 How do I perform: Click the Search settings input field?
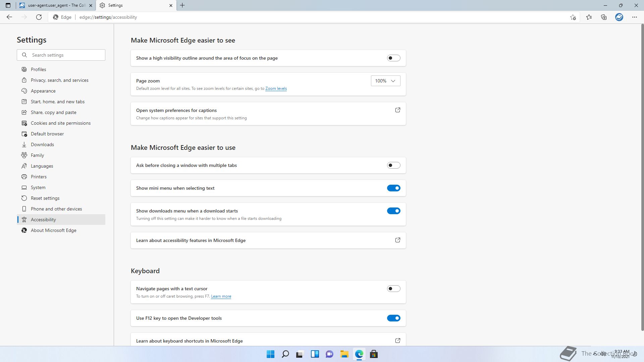pyautogui.click(x=65, y=55)
